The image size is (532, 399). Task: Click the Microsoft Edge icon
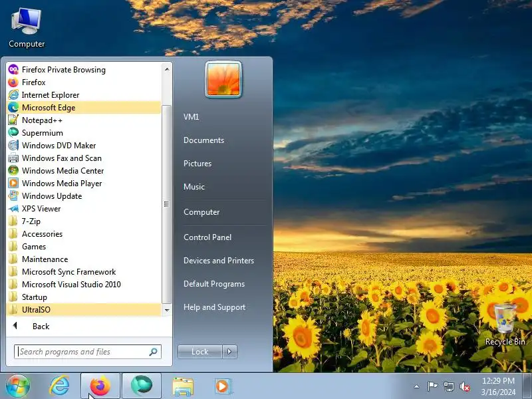[13, 108]
